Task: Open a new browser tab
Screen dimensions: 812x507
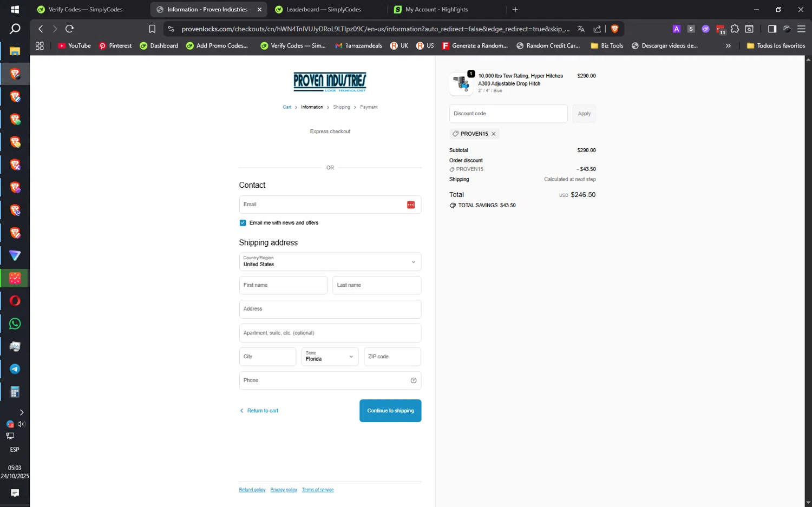Action: (x=515, y=10)
